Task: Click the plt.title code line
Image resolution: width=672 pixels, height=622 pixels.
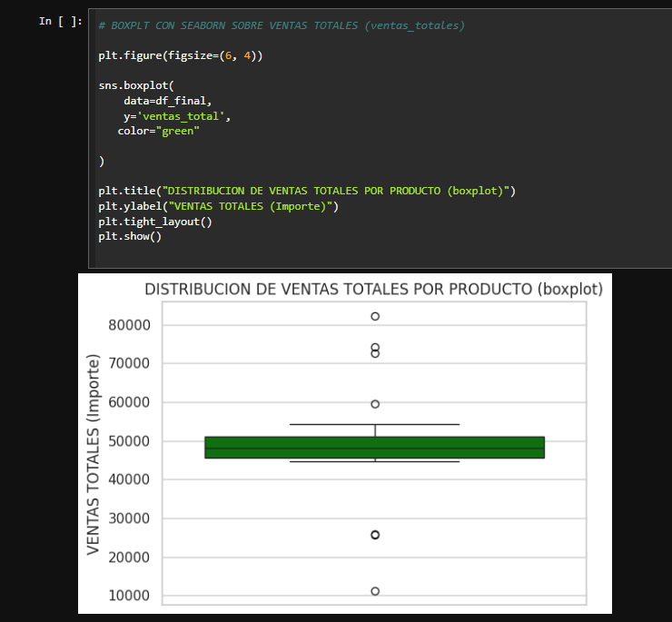Action: [x=307, y=191]
